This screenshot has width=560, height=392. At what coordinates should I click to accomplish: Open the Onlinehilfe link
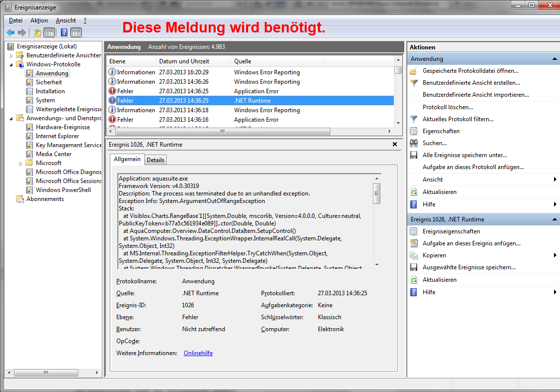coord(198,353)
